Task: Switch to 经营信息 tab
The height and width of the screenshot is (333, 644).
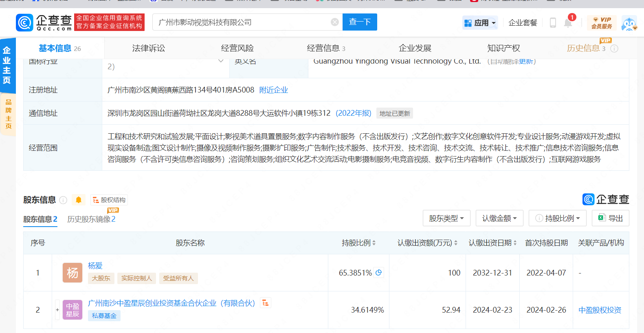Action: (x=326, y=48)
